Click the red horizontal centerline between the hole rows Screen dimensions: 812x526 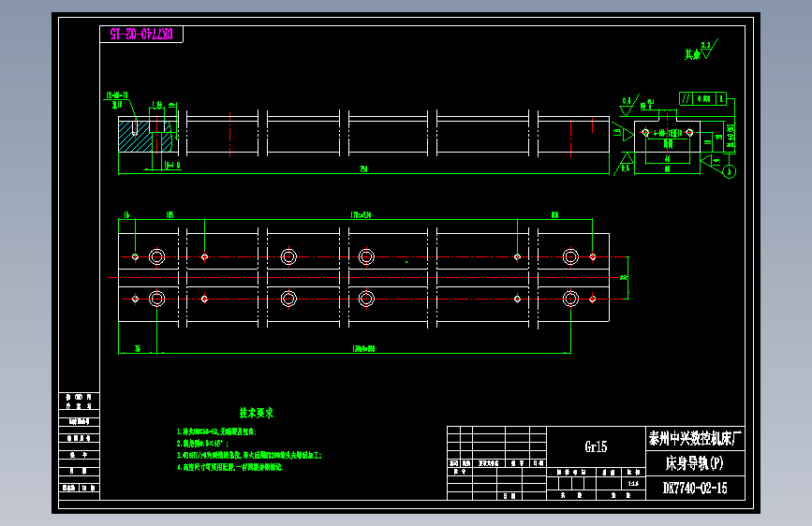click(363, 277)
